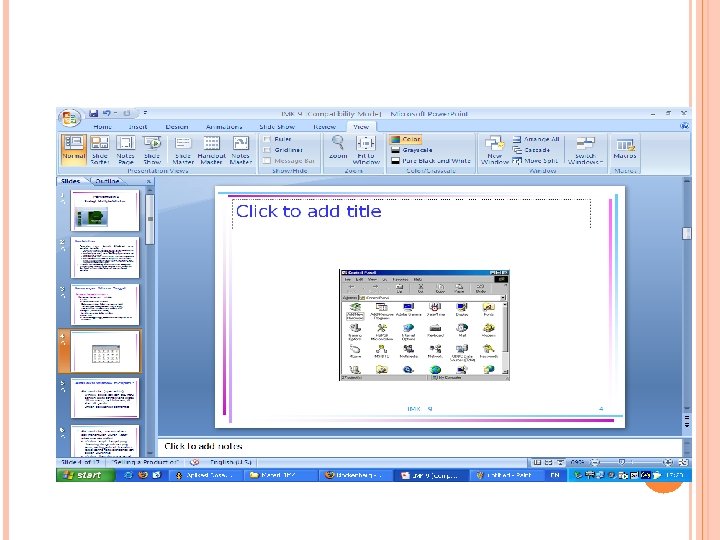Click Normal view icon in status bar

(x=537, y=462)
